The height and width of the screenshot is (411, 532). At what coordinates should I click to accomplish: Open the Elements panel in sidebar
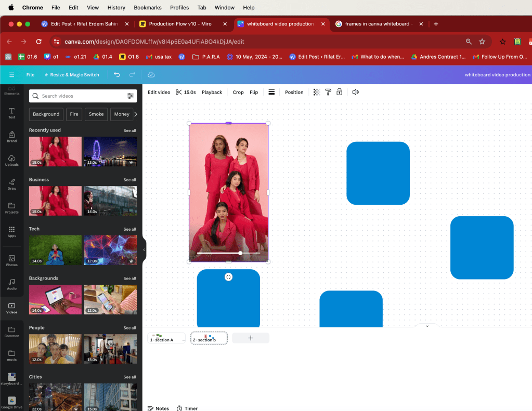pyautogui.click(x=11, y=90)
